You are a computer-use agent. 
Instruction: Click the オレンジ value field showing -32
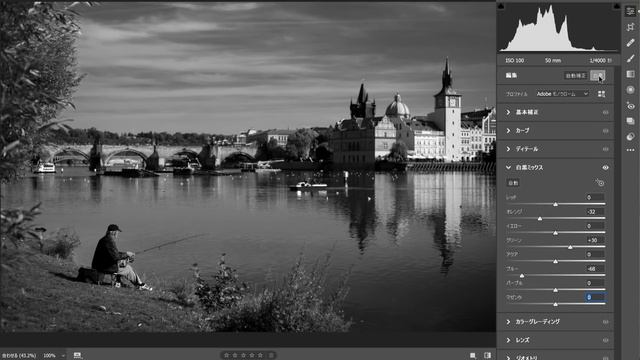pyautogui.click(x=595, y=211)
